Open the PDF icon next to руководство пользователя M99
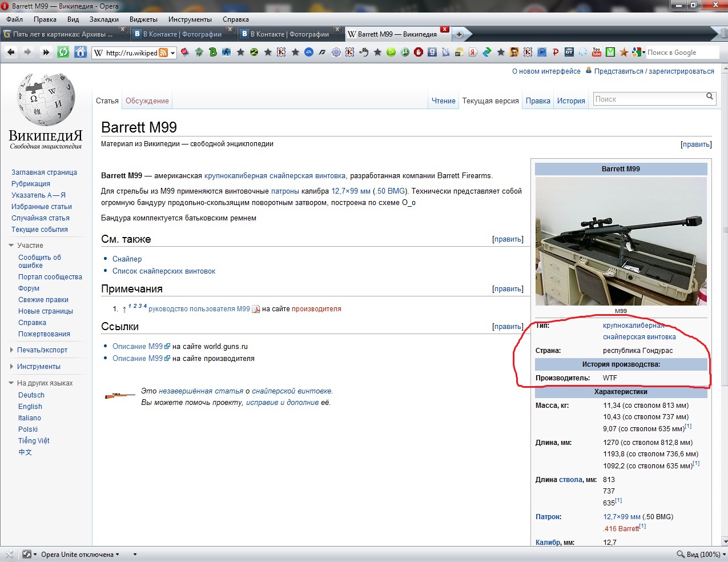This screenshot has width=728, height=562. coord(256,309)
